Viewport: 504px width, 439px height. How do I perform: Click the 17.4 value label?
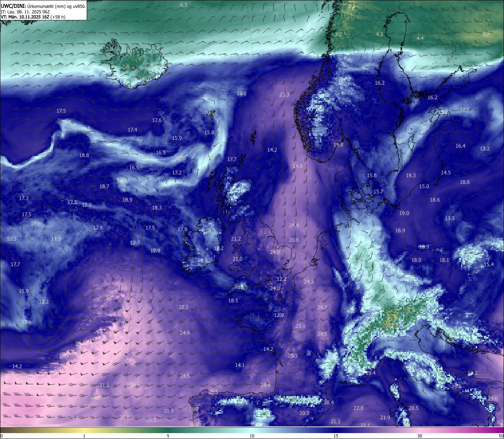(x=132, y=130)
